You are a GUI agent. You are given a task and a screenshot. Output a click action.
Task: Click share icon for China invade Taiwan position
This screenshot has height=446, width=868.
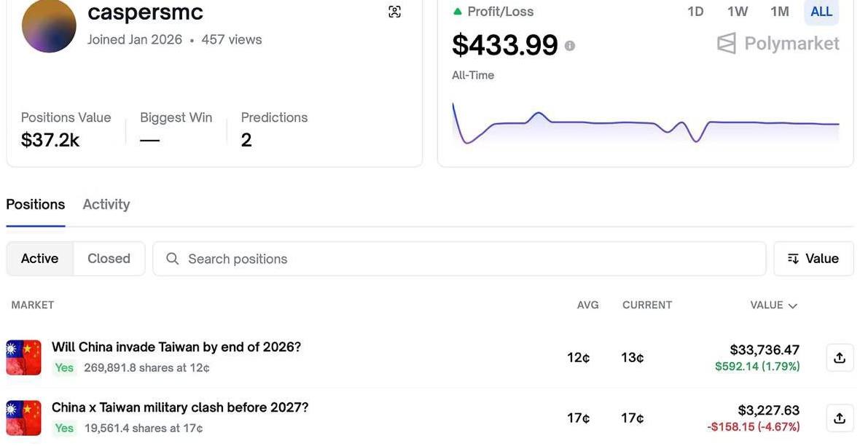(839, 358)
